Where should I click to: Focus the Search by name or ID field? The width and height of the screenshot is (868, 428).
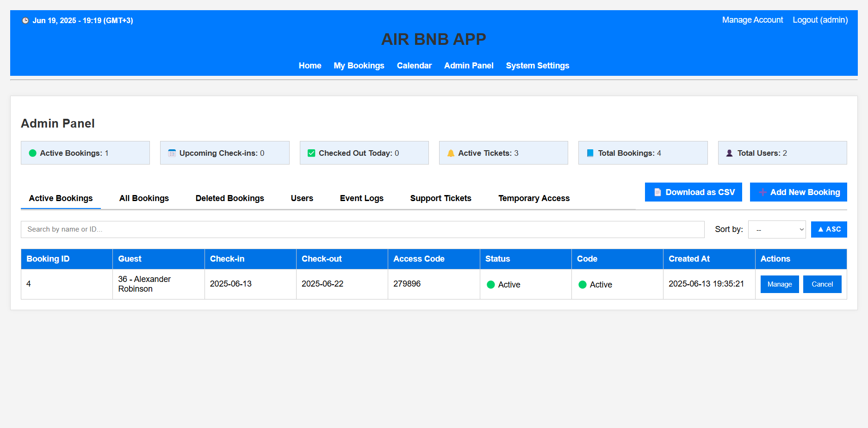tap(362, 229)
